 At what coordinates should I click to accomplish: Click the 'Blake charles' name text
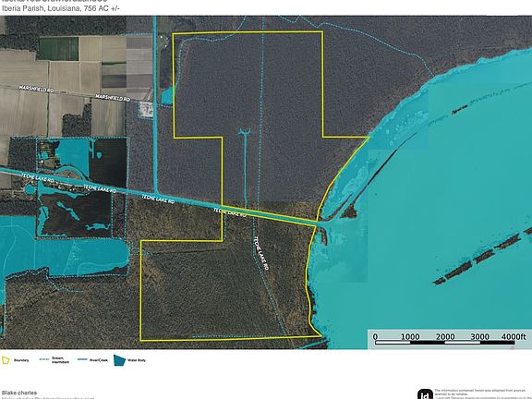[x=19, y=393]
